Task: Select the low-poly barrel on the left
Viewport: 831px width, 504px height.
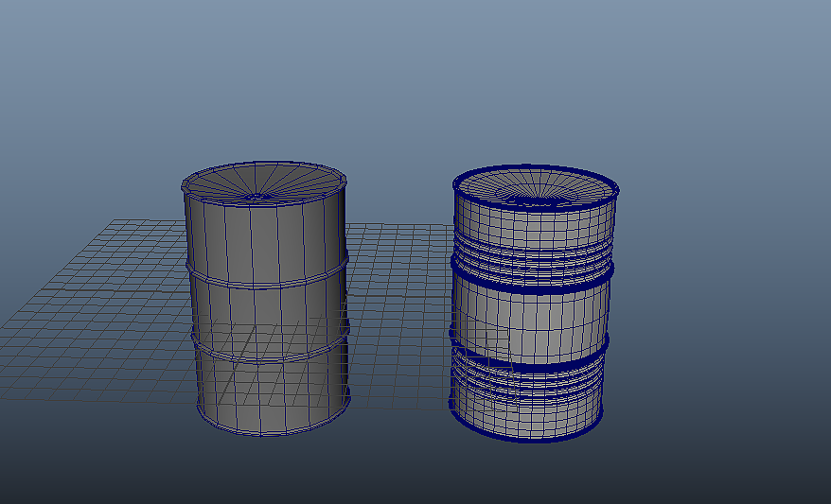Action: (266, 299)
